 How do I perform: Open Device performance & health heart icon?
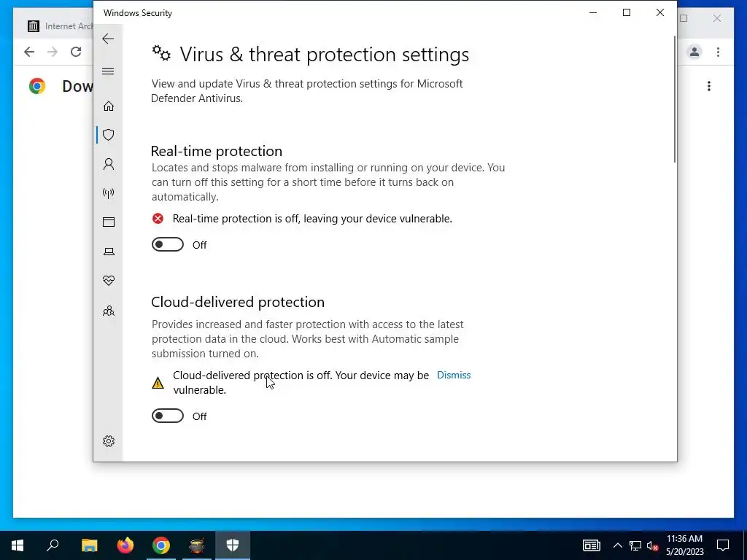coord(109,281)
